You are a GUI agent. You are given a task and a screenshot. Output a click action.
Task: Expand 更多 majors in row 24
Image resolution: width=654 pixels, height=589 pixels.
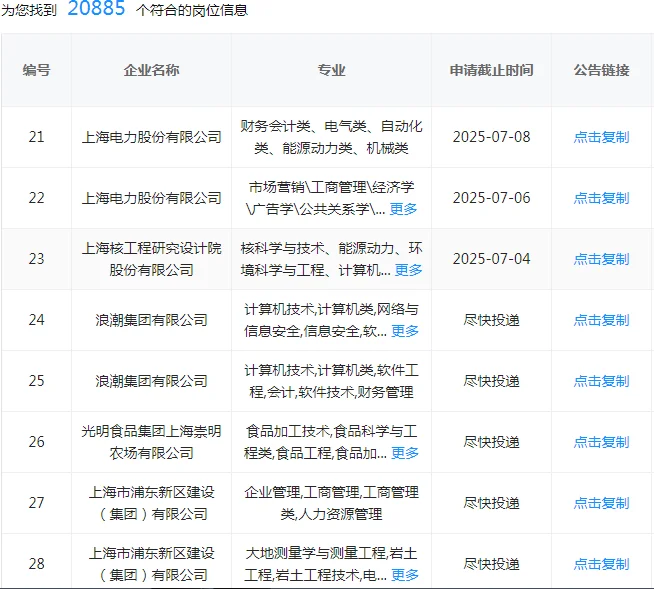point(405,331)
